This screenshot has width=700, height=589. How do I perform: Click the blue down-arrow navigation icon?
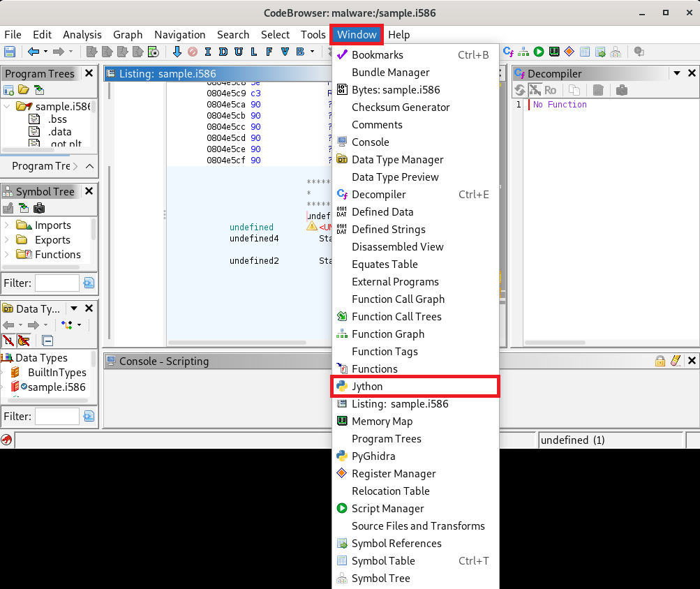(177, 52)
